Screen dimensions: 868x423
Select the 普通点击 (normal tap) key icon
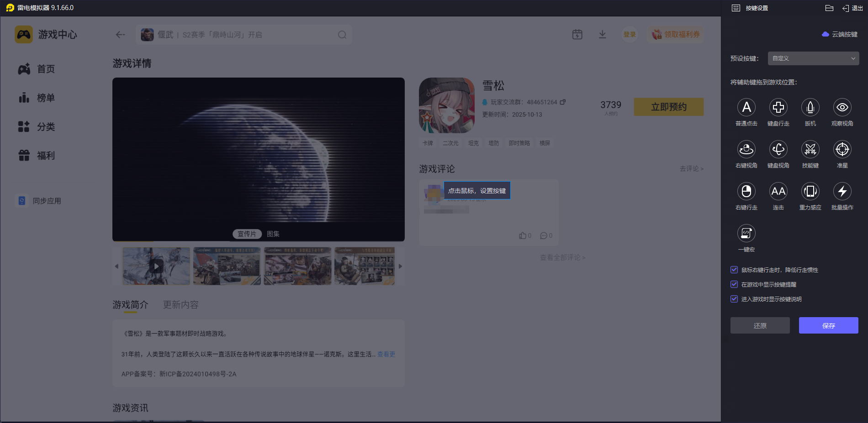(746, 108)
